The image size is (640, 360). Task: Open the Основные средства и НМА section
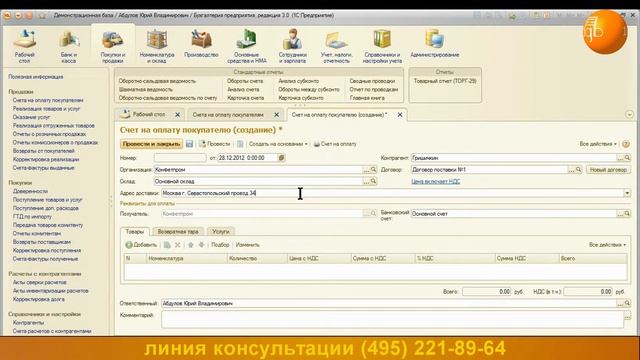click(x=247, y=46)
